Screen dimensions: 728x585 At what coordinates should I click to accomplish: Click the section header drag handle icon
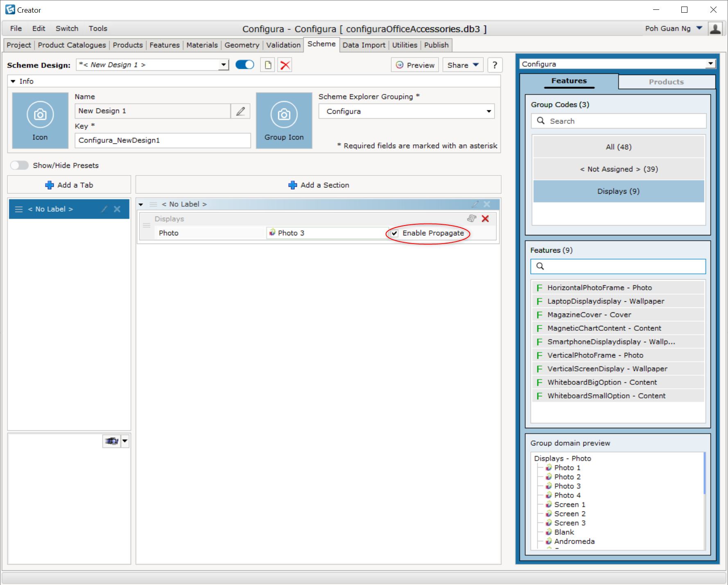[154, 204]
